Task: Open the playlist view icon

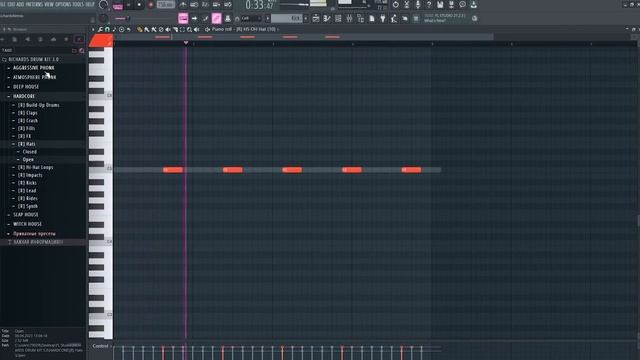Action: point(316,18)
